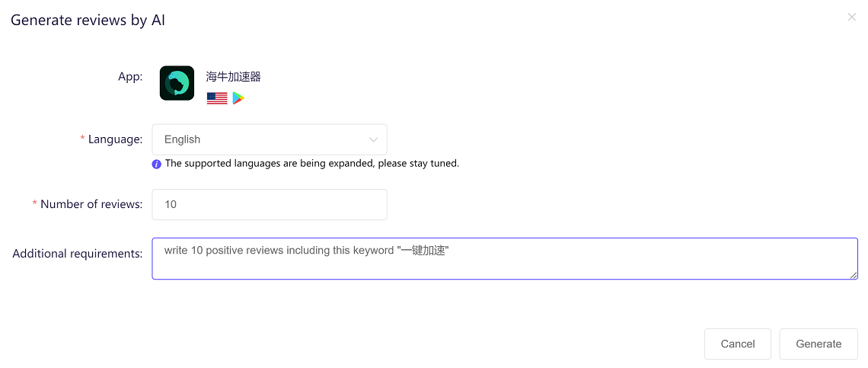Click the 'Additional requirements:' label
868x368 pixels.
pos(78,253)
